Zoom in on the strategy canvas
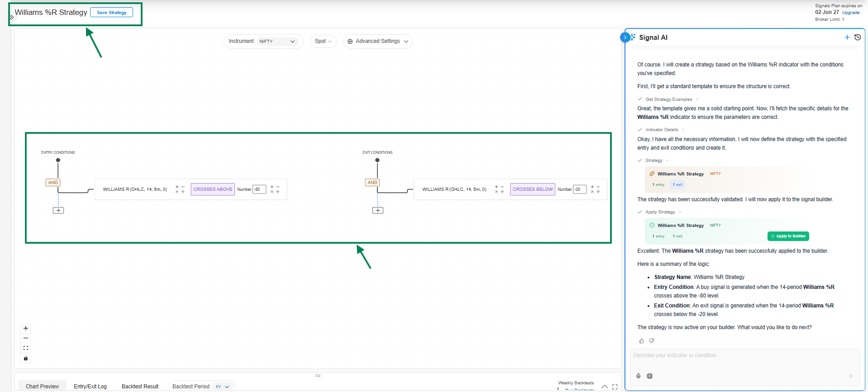 [26, 328]
